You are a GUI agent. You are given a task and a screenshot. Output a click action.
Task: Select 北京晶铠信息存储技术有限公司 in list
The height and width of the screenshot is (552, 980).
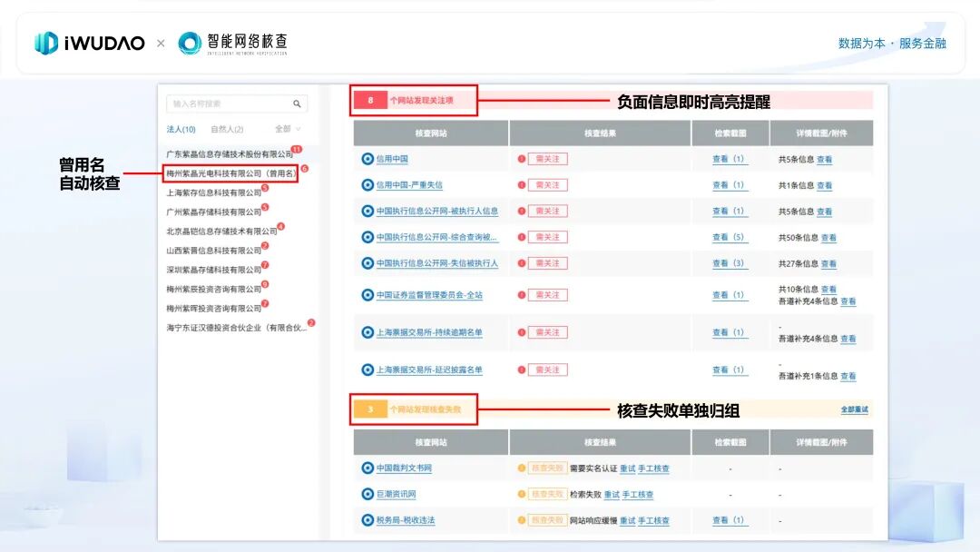point(221,232)
